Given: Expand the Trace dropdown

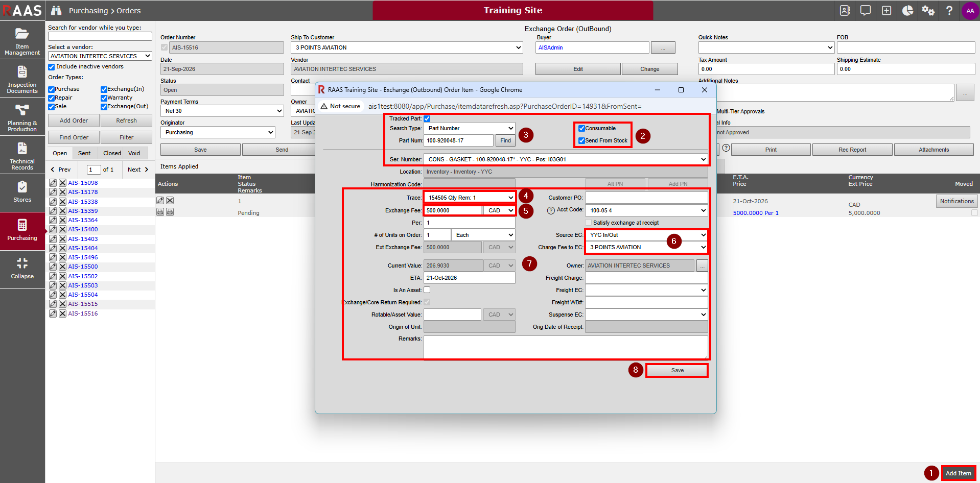Looking at the screenshot, I should [470, 198].
